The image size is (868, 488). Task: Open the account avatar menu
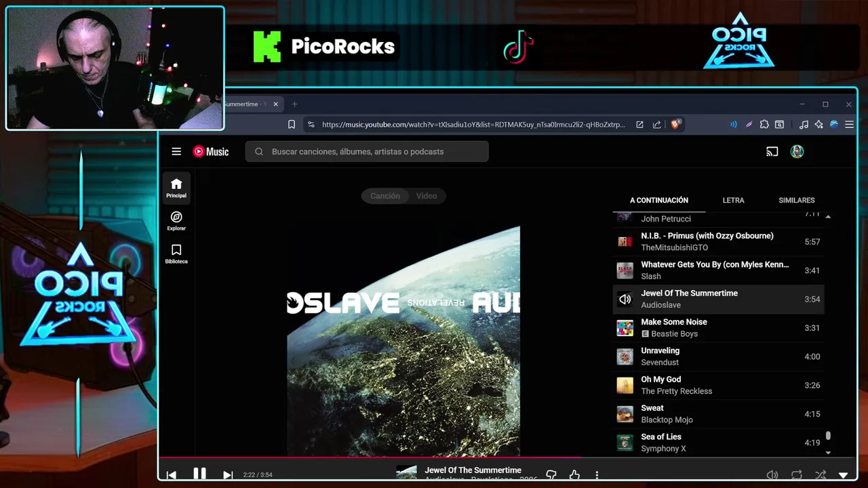pyautogui.click(x=797, y=152)
